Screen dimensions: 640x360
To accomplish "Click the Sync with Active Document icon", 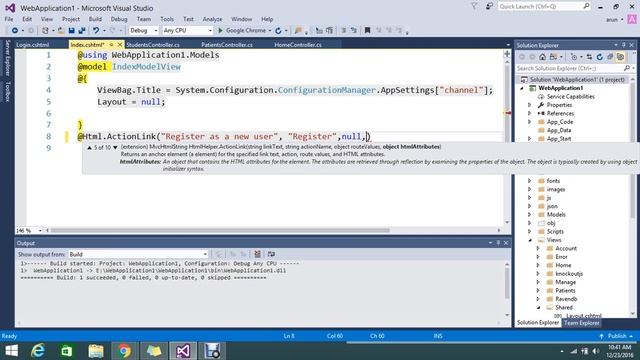I will click(589, 57).
